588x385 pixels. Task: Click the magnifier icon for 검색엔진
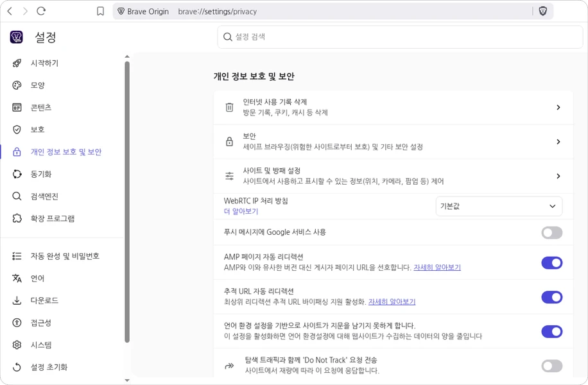[x=17, y=196]
